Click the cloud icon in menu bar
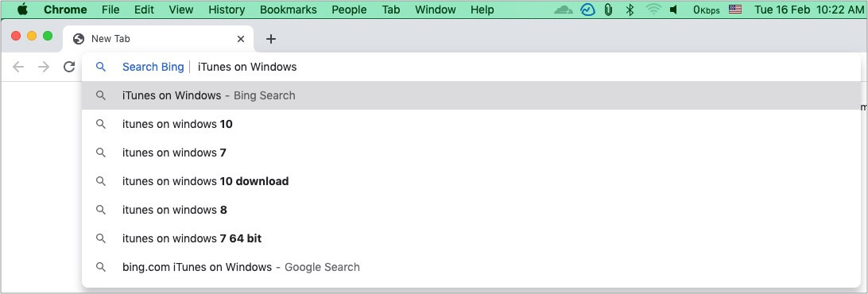This screenshot has width=868, height=294. [564, 10]
